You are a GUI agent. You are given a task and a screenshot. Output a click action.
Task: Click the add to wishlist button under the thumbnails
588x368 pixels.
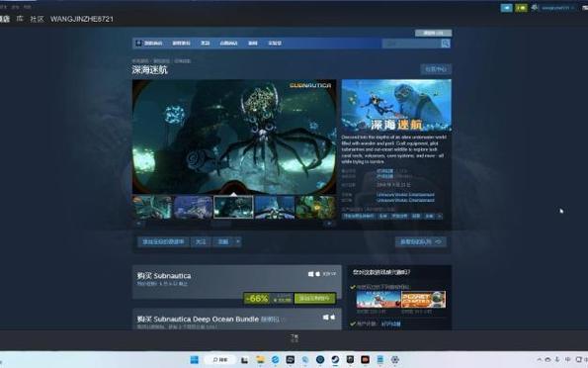(163, 241)
